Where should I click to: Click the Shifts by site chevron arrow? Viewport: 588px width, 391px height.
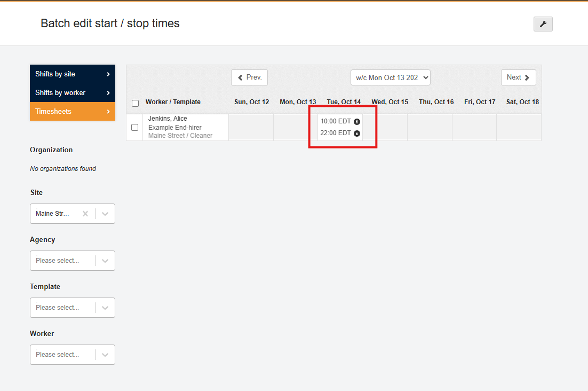pos(108,74)
